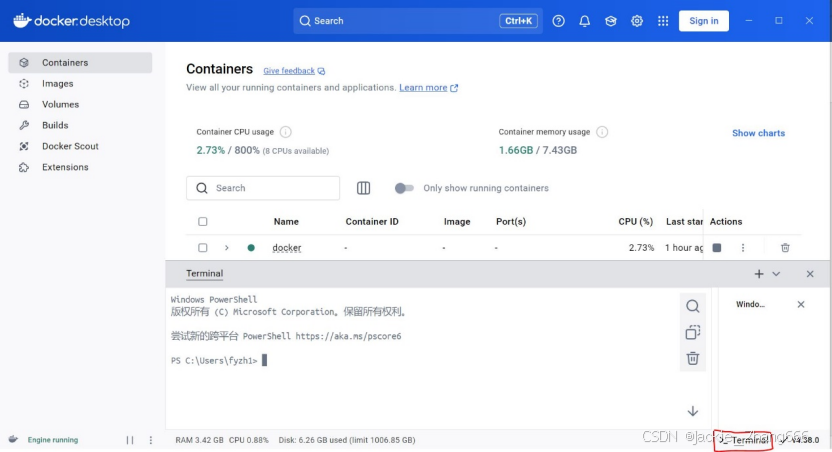Click the RAM 3.42 GB status entry
The height and width of the screenshot is (452, 832).
click(x=200, y=440)
